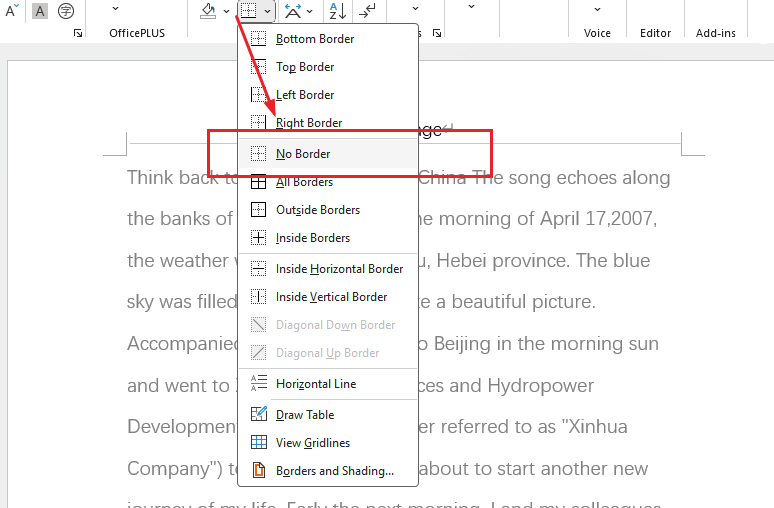Expand the OfficePLUS dropdown
Viewport: 774px width, 508px height.
(x=115, y=8)
